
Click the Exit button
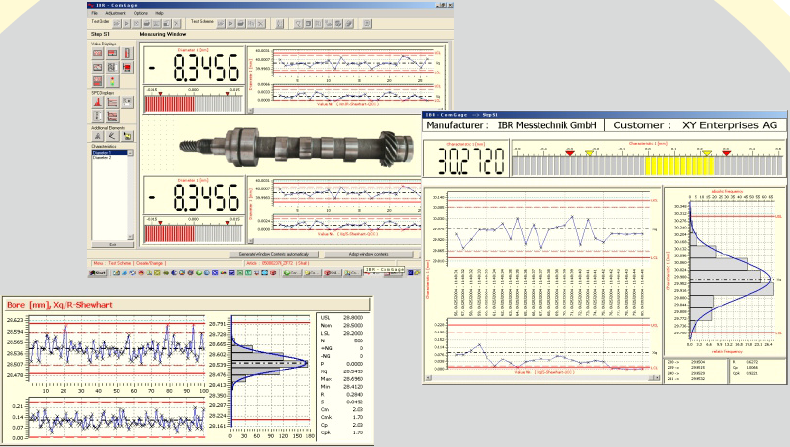point(113,244)
